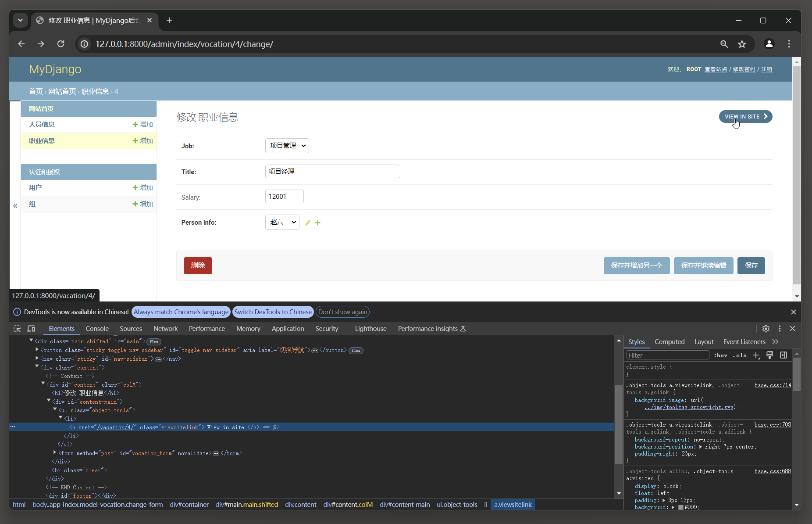This screenshot has height=524, width=812.
Task: Open zoom magnifier icon in address bar
Action: (724, 44)
